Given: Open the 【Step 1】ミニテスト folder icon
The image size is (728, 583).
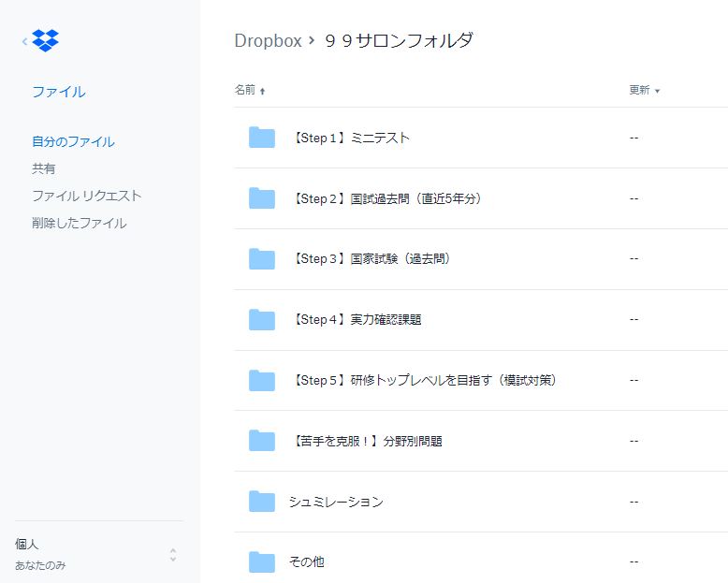Looking at the screenshot, I should pos(262,138).
